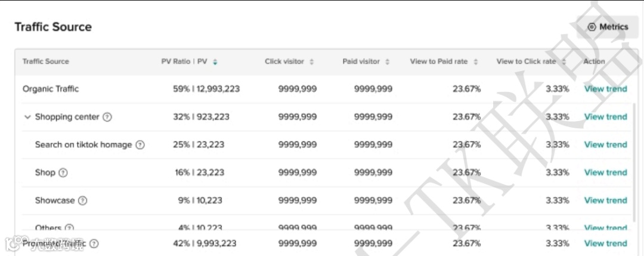The height and width of the screenshot is (256, 644).
Task: Click help icon beside Search on tiktok homage
Action: (x=140, y=144)
